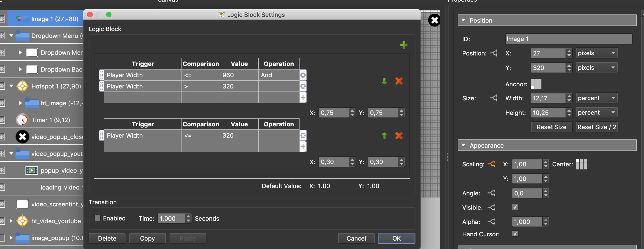Collapse the video_popup_youtube folder
Image resolution: width=644 pixels, height=249 pixels.
[x=11, y=153]
